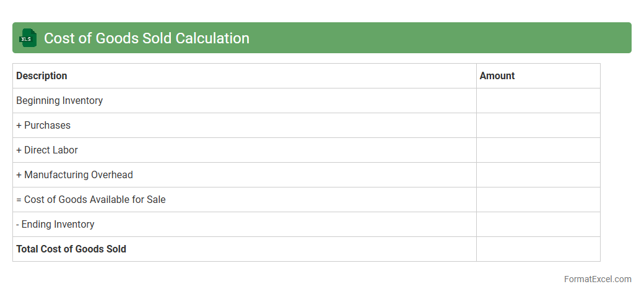Click the green XLS file icon
644x297 pixels.
(27, 38)
